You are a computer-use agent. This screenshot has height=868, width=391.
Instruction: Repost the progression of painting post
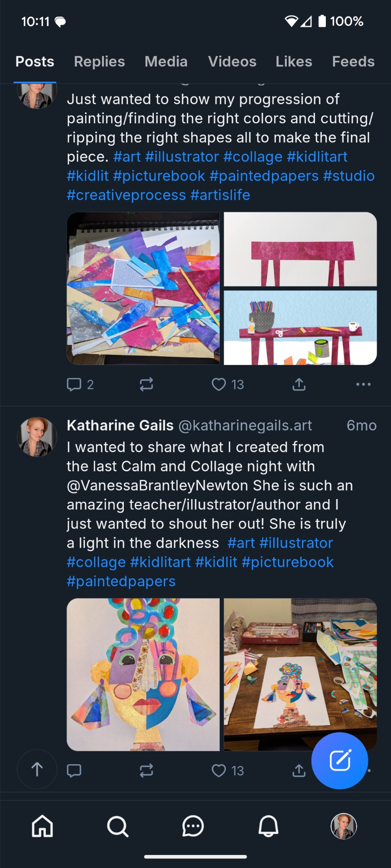point(146,385)
